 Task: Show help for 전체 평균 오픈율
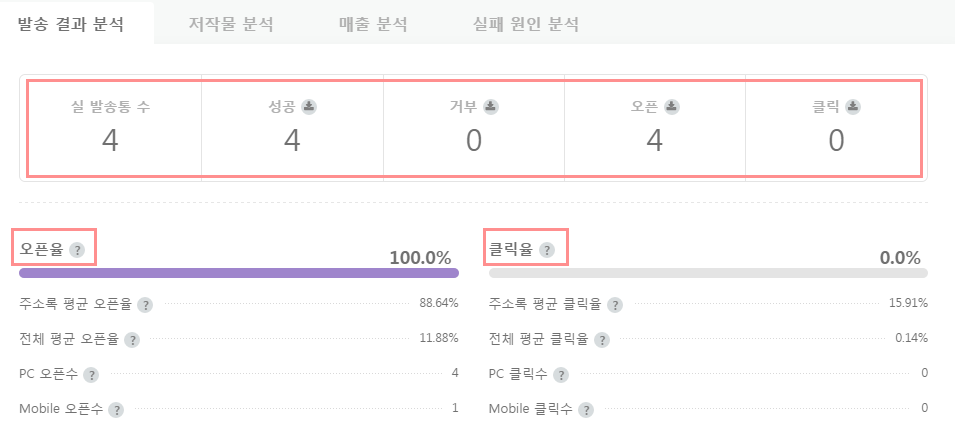pos(132,340)
